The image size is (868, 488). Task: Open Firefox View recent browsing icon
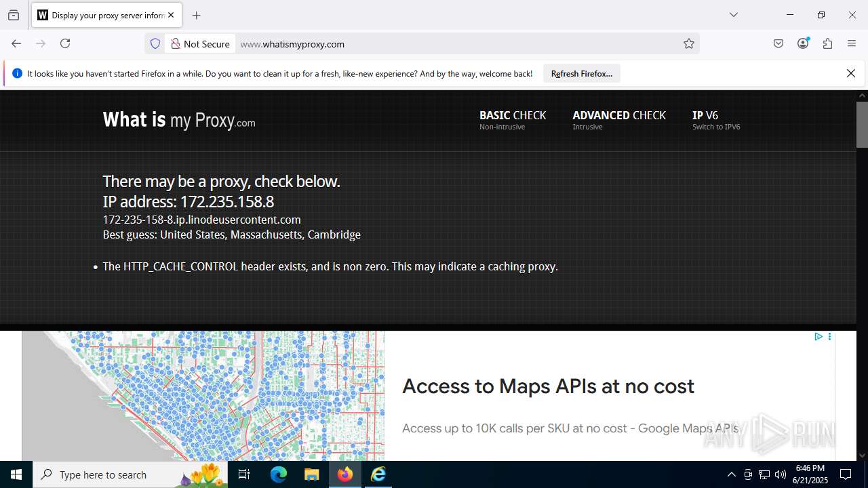click(14, 15)
